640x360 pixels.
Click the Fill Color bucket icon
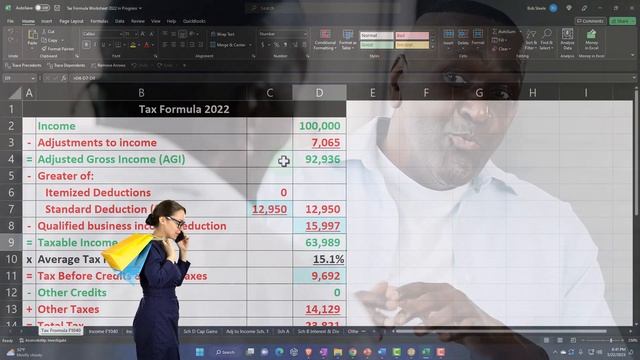133,45
